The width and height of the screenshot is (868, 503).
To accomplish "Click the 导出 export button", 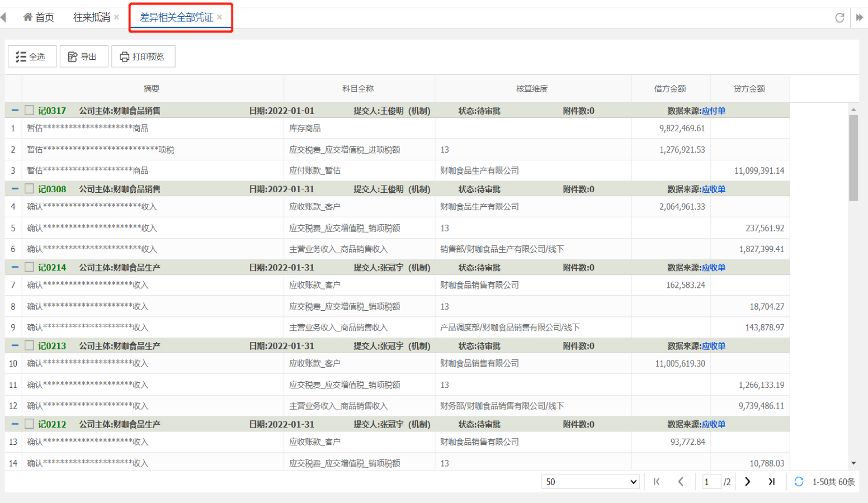I will (83, 56).
